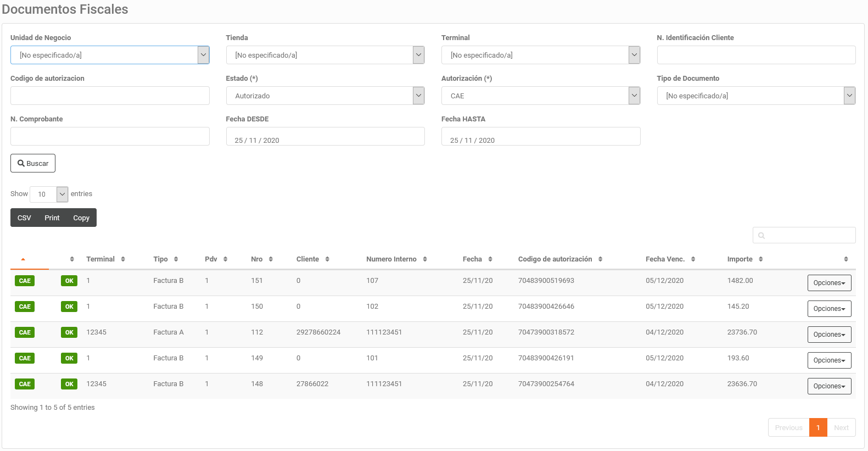Sort by the Pdv column

click(216, 259)
